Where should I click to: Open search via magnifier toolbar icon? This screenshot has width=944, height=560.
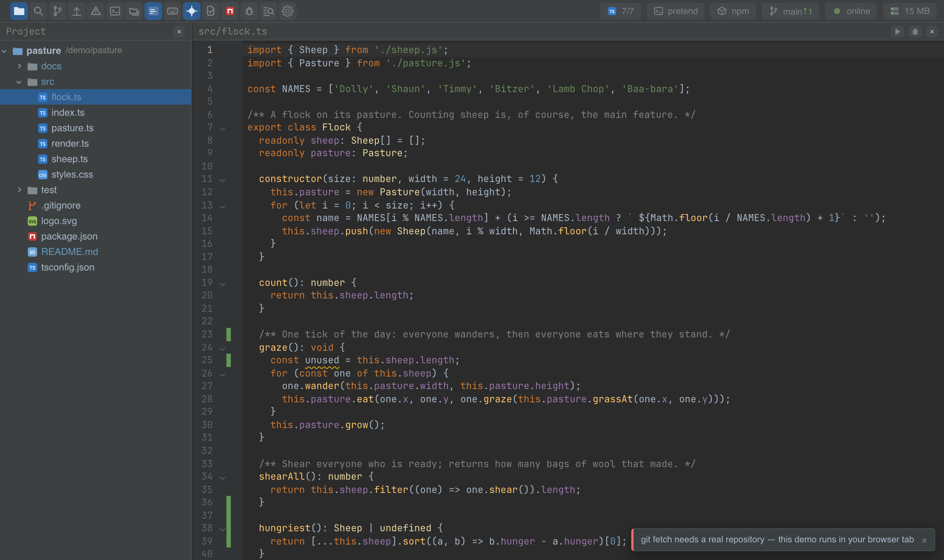(x=38, y=11)
